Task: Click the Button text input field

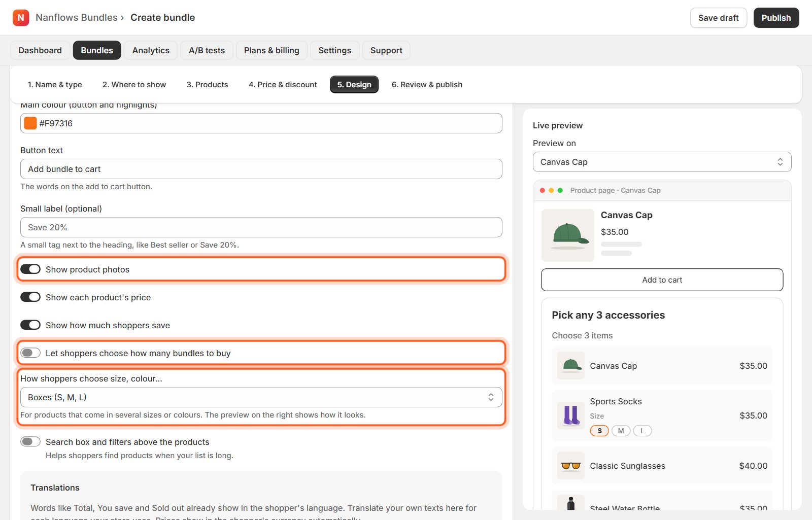Action: 261,169
